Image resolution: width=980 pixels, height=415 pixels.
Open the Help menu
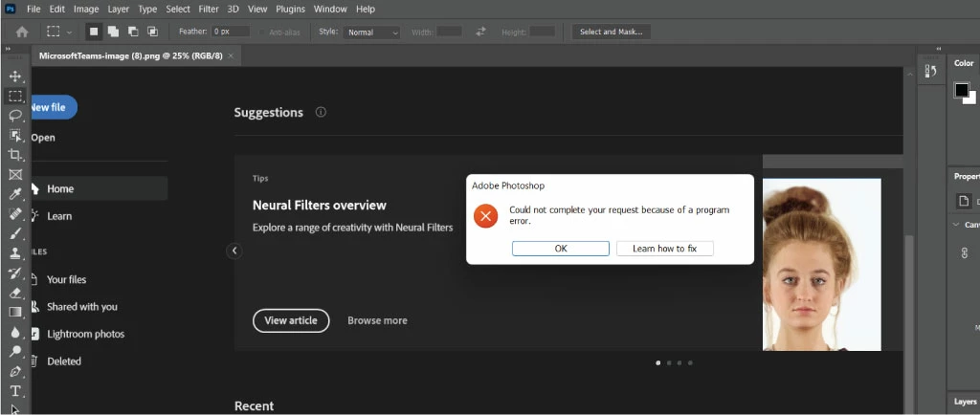pos(366,9)
